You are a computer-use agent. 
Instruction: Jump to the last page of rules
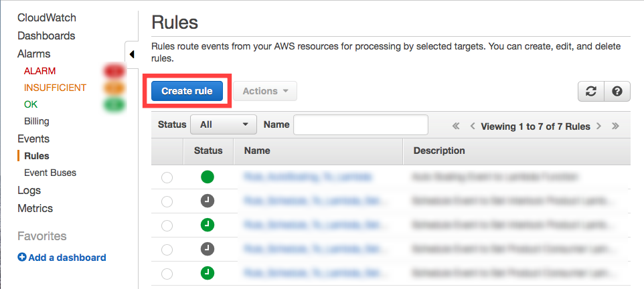tap(615, 126)
